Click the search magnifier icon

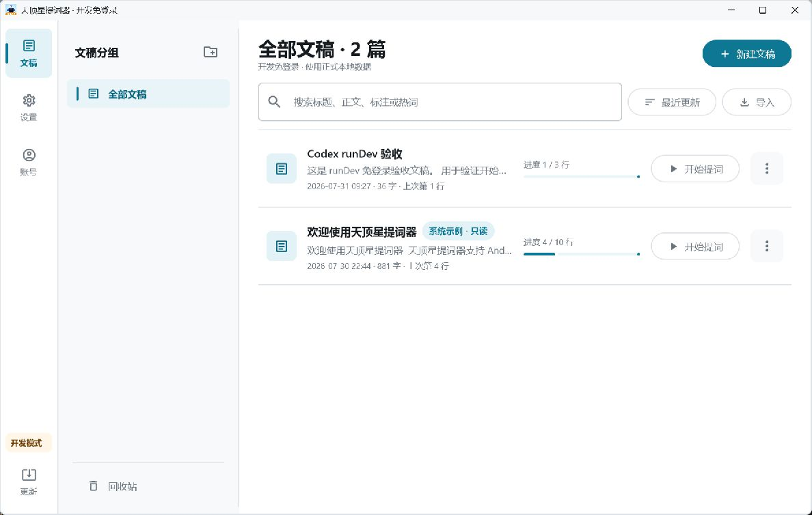click(x=274, y=102)
